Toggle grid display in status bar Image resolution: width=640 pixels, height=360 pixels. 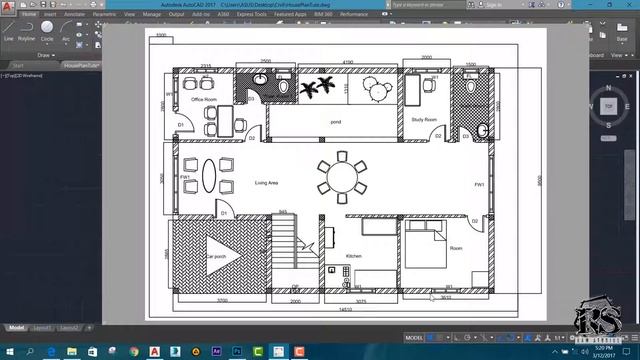tap(430, 338)
